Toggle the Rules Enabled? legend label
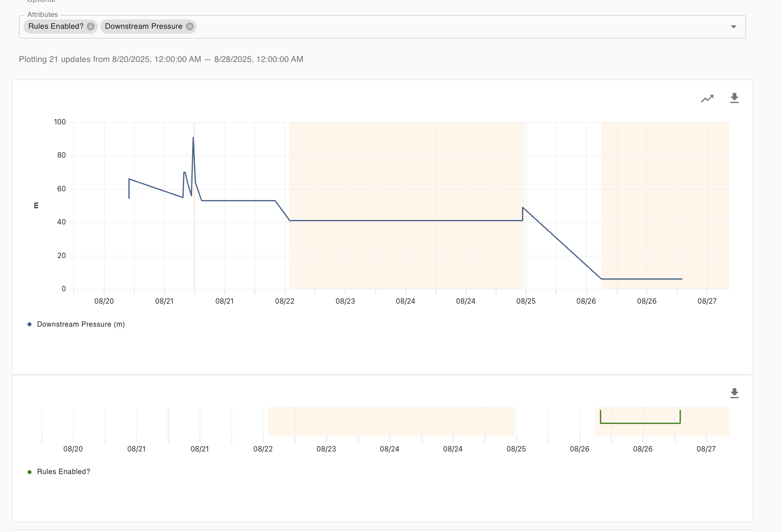The width and height of the screenshot is (781, 532). (63, 472)
